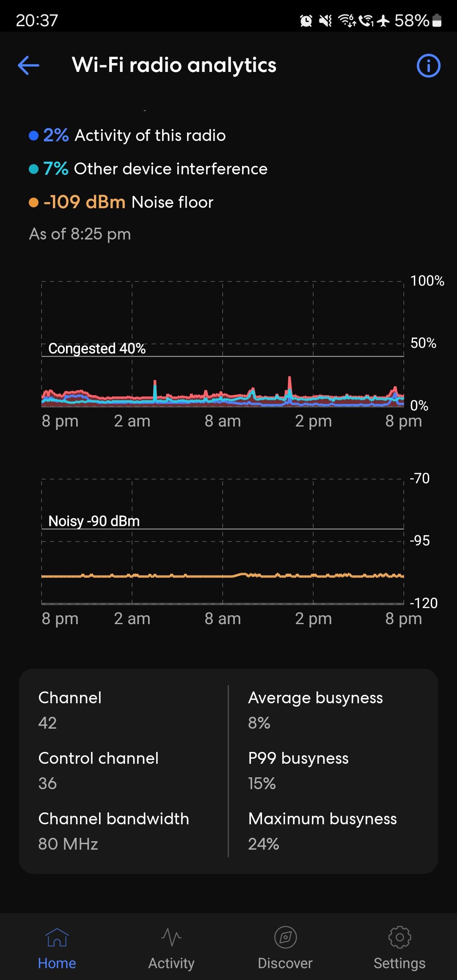The height and width of the screenshot is (980, 457).
Task: Select the teal Other device interference dot
Action: pos(33,169)
